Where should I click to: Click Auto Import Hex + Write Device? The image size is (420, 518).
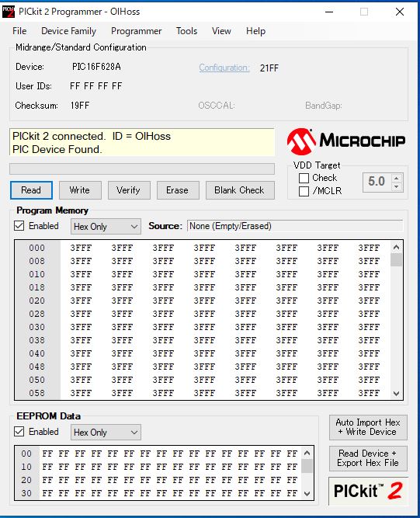[368, 427]
